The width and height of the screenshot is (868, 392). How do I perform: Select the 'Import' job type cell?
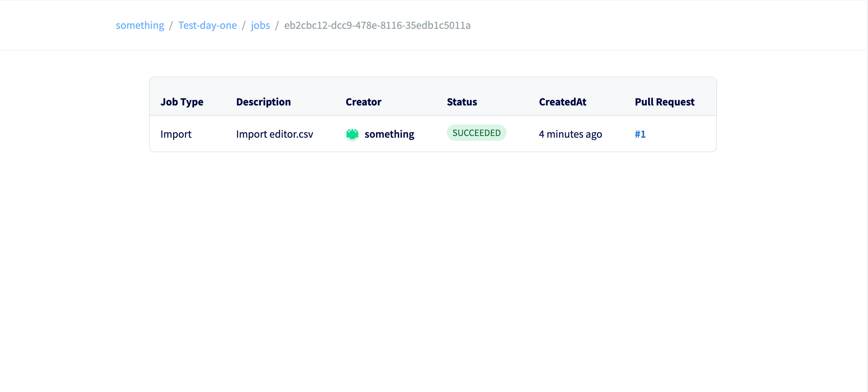tap(176, 134)
